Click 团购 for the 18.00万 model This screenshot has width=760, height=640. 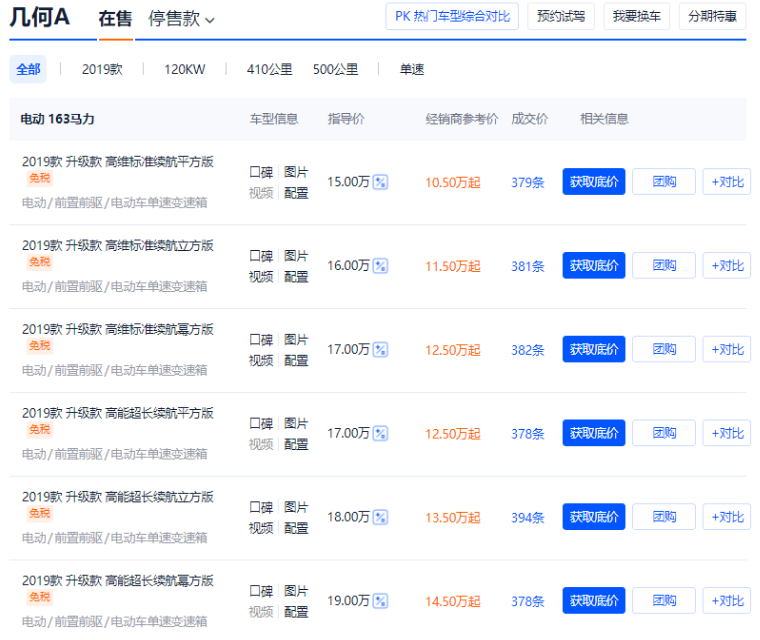(x=664, y=517)
